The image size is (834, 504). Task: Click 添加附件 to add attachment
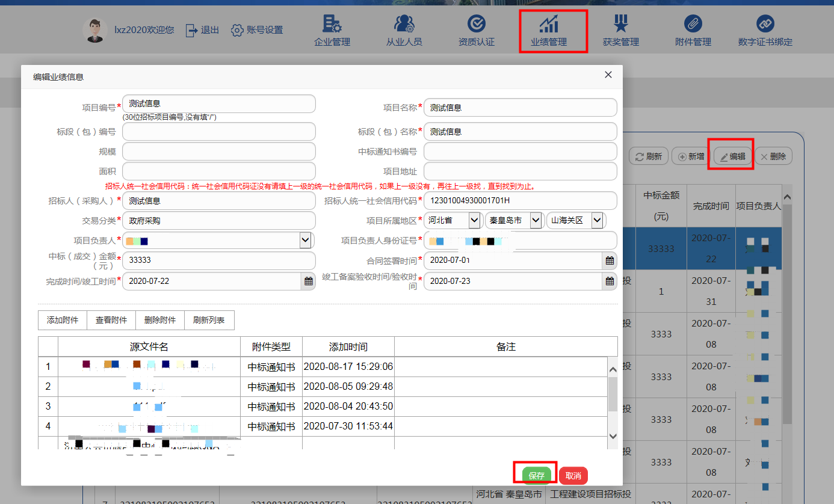pyautogui.click(x=63, y=320)
